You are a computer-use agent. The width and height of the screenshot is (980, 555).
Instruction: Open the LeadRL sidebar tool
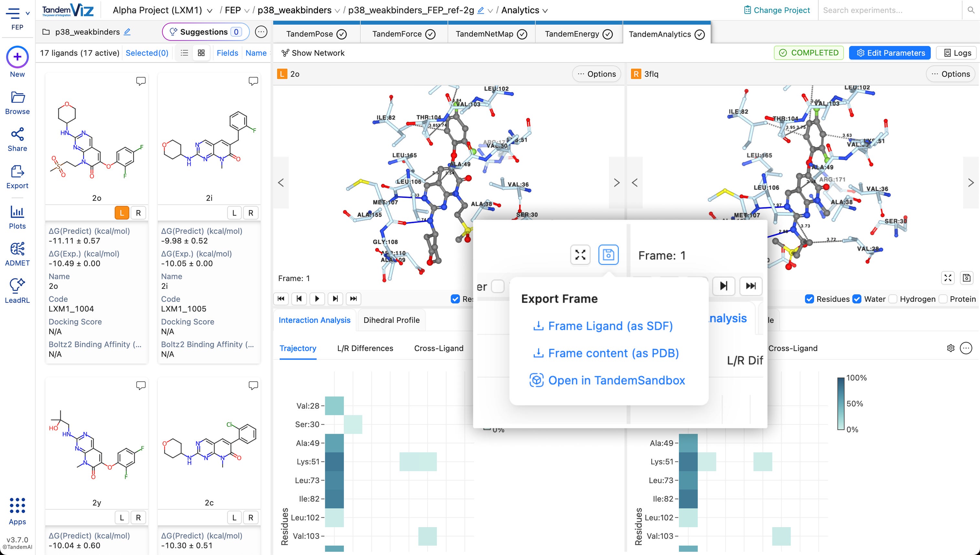pyautogui.click(x=17, y=291)
